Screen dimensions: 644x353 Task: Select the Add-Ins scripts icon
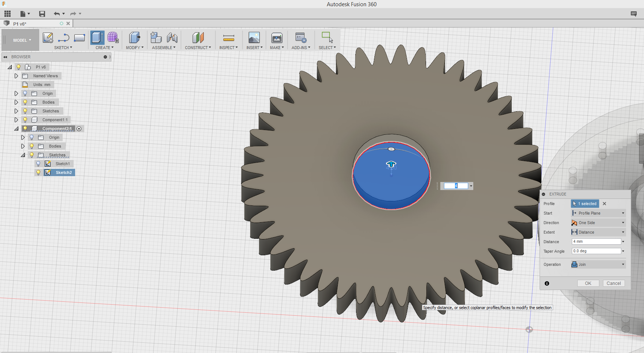click(x=301, y=38)
